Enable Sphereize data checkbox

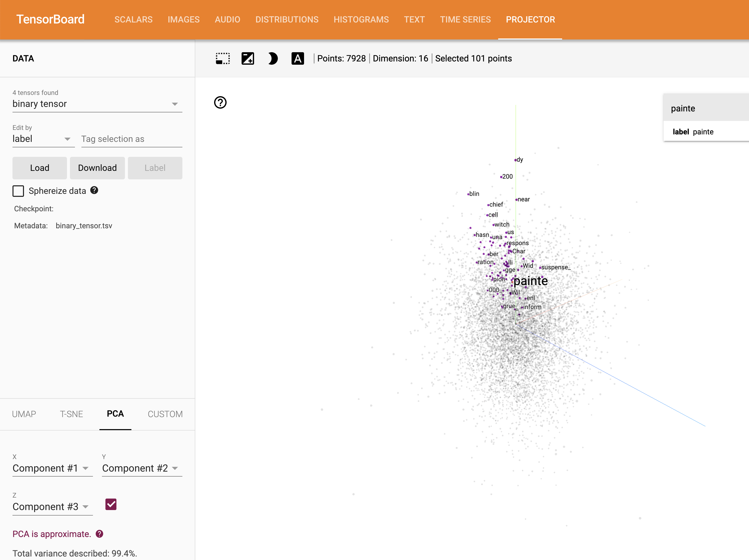[x=18, y=191]
